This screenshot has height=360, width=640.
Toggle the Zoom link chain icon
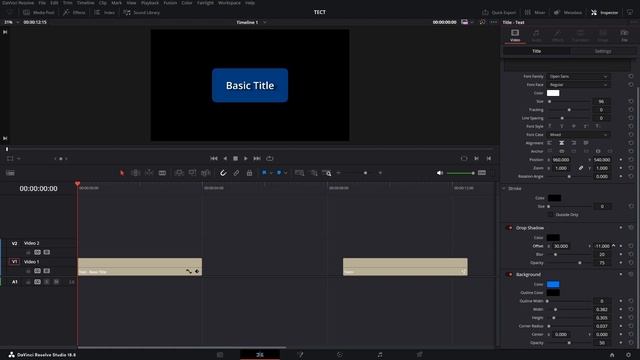580,168
